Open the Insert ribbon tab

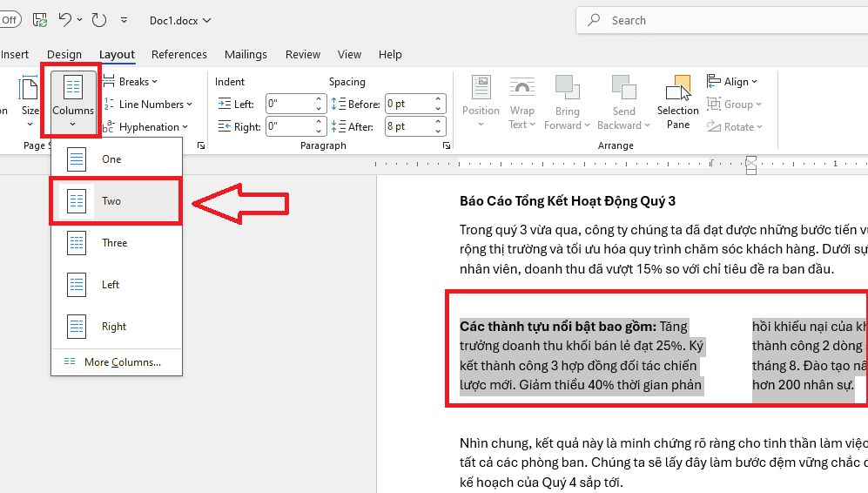coord(15,54)
